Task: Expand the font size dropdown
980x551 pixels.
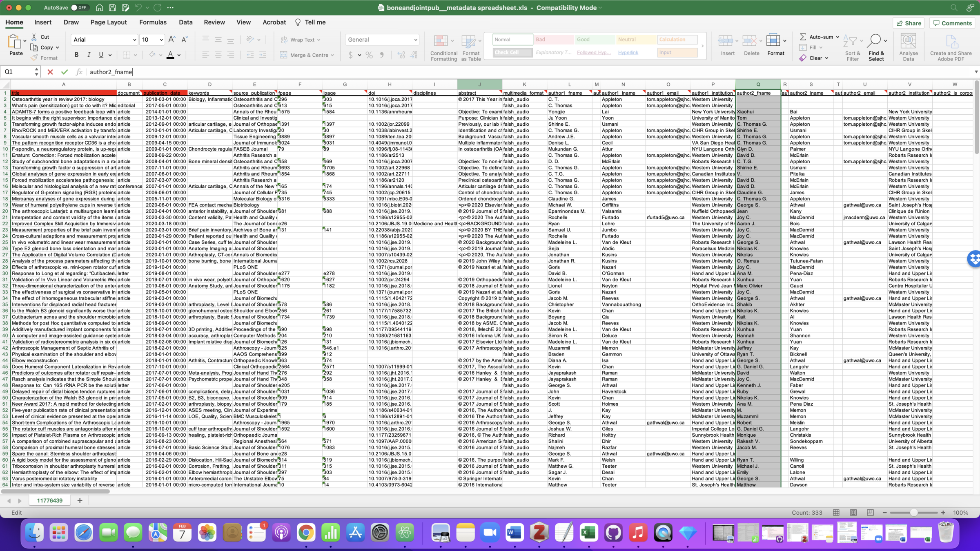Action: tap(161, 40)
